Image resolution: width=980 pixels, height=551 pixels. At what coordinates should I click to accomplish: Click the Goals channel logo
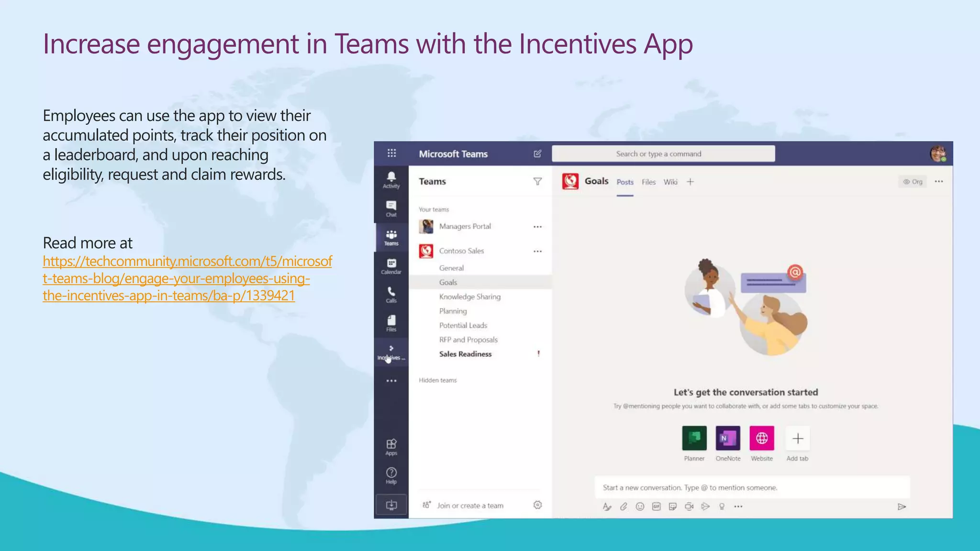[x=570, y=181]
